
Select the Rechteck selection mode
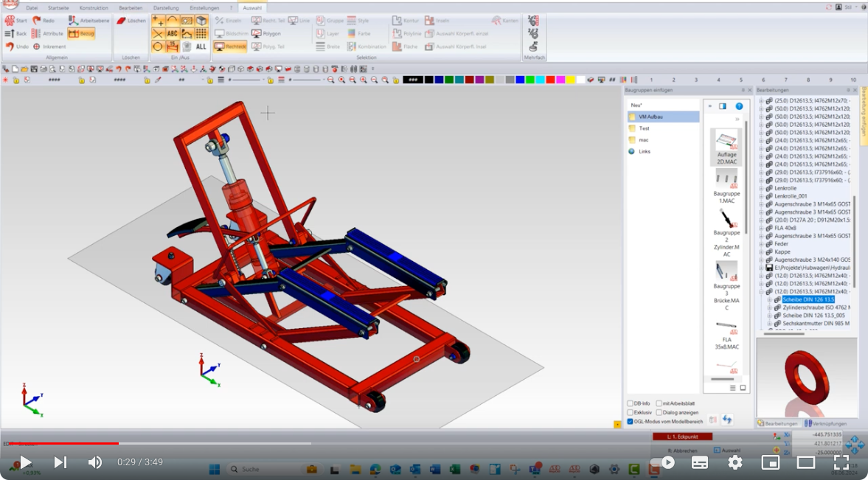230,47
